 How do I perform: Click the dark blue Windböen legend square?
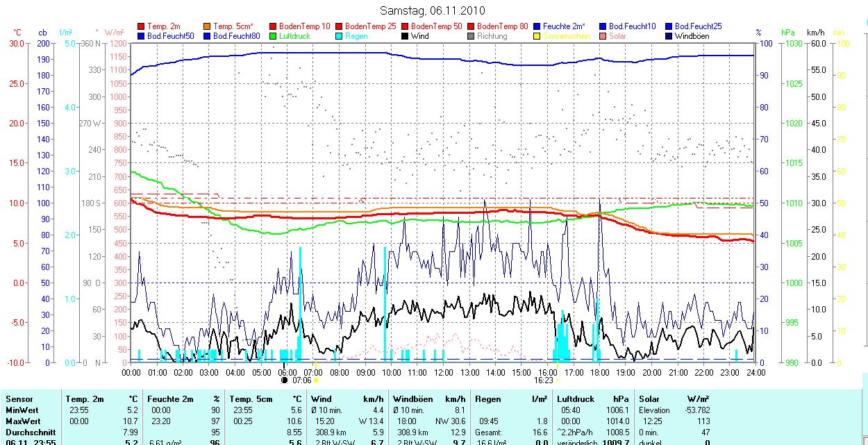[669, 36]
